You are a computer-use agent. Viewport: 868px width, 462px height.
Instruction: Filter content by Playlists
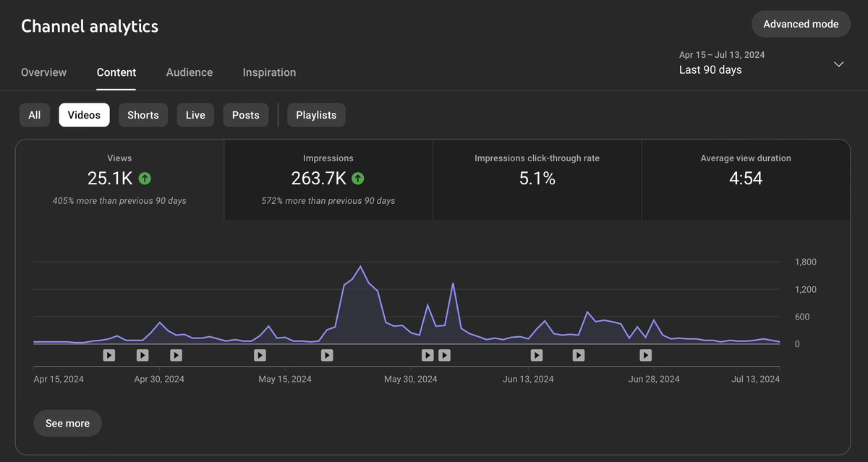(x=316, y=115)
